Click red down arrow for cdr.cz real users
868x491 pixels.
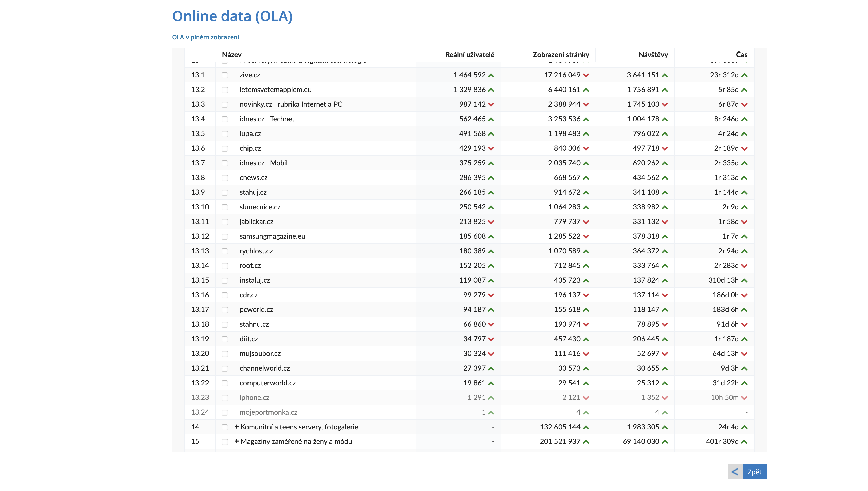[491, 295]
